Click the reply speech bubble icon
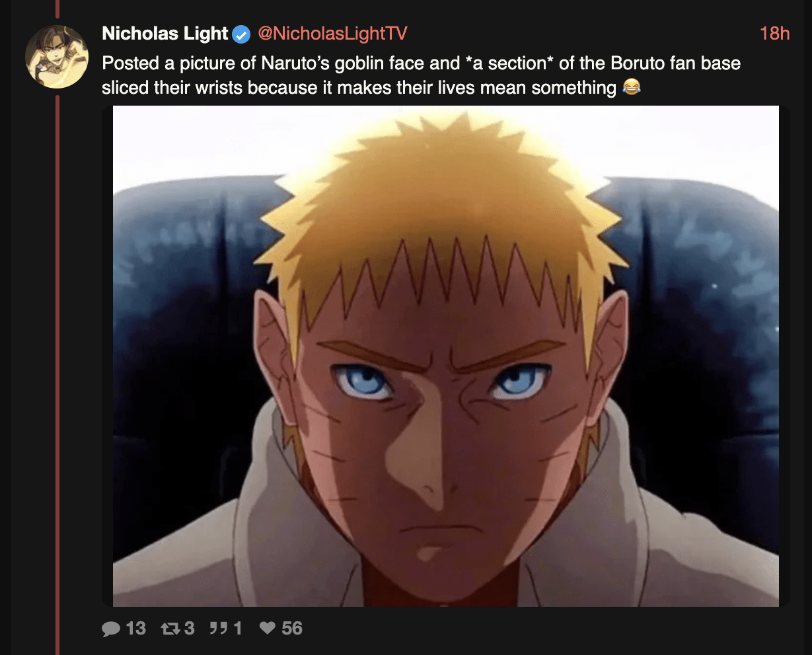Screen dimensions: 812x655 click(111, 629)
